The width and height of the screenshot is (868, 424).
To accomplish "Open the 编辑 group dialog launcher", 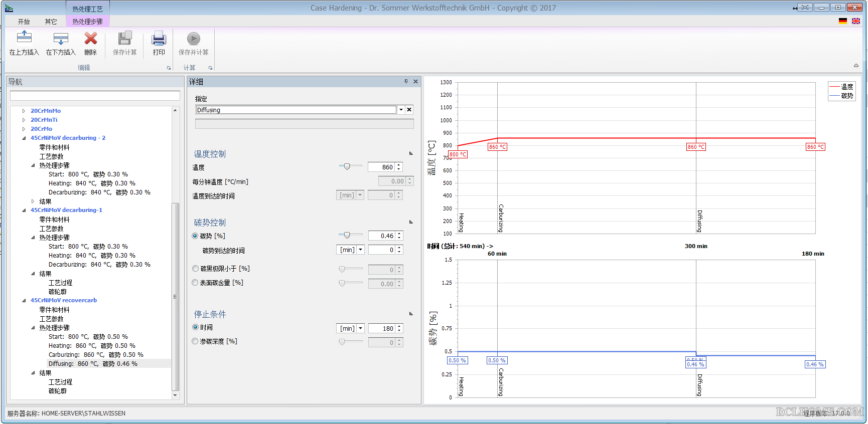I will click(169, 68).
